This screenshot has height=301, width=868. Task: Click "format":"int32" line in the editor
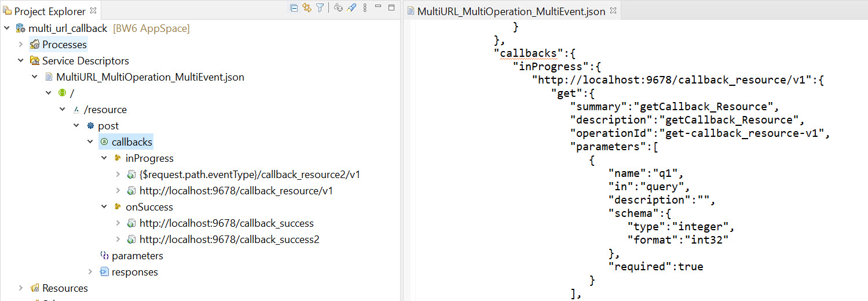(x=678, y=240)
